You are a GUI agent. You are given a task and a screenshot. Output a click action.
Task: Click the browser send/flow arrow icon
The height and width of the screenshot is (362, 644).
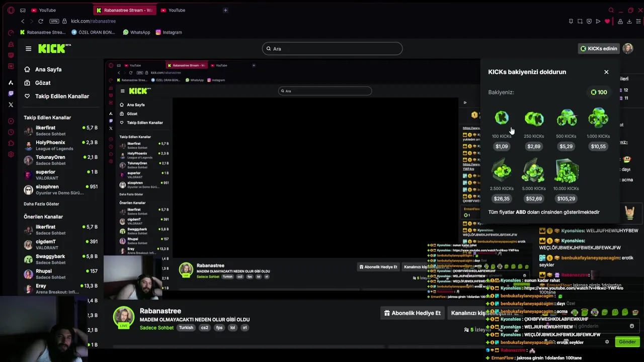point(598,21)
